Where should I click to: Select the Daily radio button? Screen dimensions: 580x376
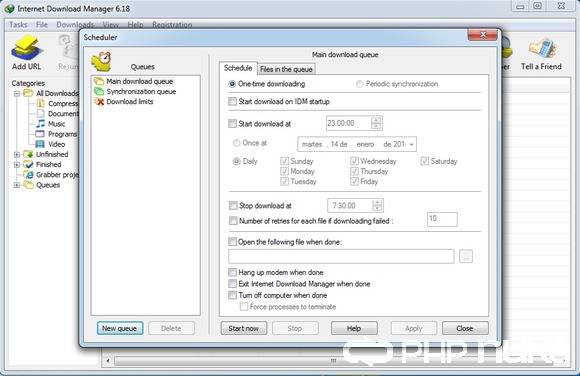236,161
